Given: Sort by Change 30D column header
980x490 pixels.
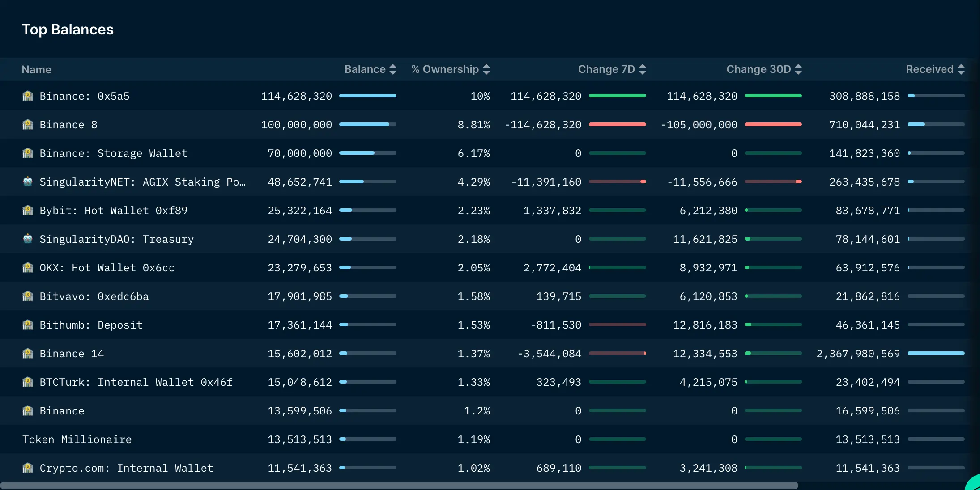Looking at the screenshot, I should pos(758,69).
